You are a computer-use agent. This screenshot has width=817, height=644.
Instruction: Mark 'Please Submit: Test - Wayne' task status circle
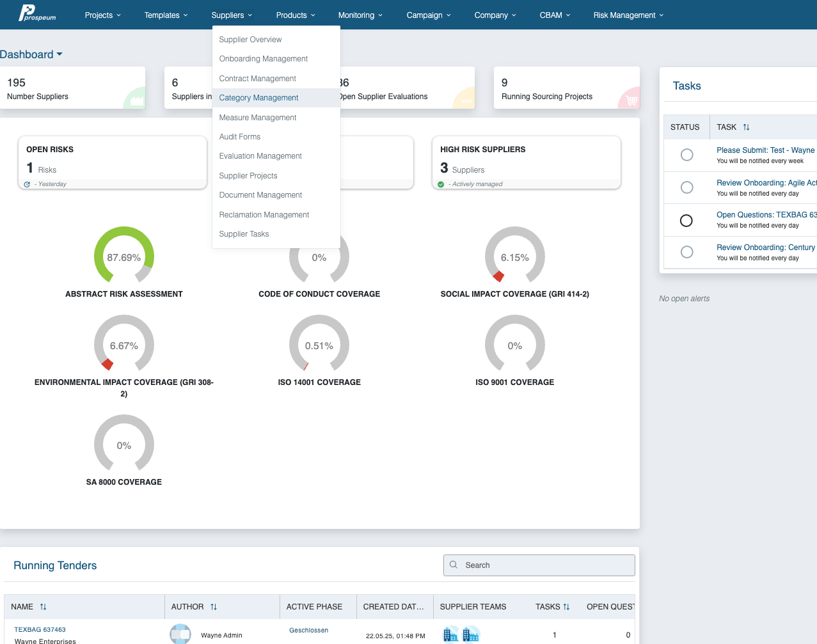click(686, 155)
